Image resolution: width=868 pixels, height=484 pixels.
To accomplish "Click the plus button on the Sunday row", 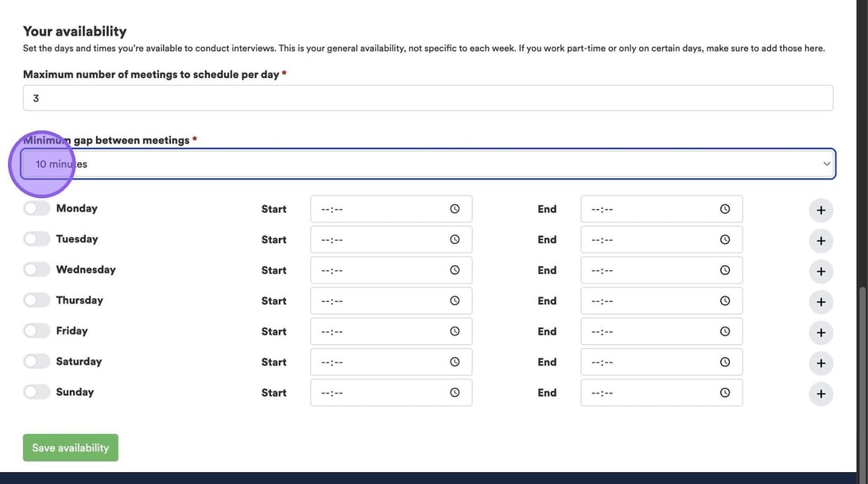I will 821,394.
